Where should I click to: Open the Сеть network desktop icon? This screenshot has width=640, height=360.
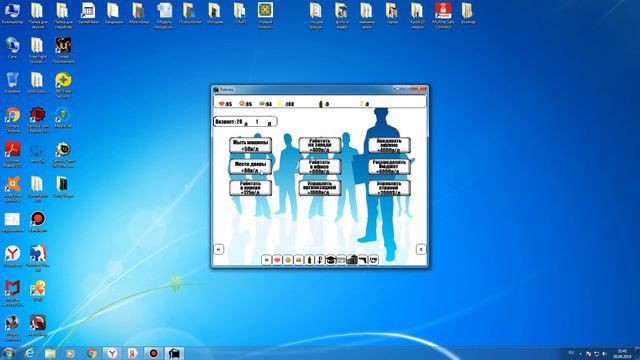click(x=12, y=48)
